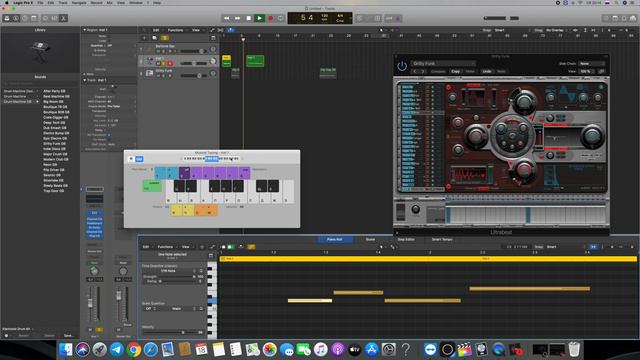The height and width of the screenshot is (360, 640).
Task: Open the Drag No Overlap dropdown
Action: click(557, 30)
